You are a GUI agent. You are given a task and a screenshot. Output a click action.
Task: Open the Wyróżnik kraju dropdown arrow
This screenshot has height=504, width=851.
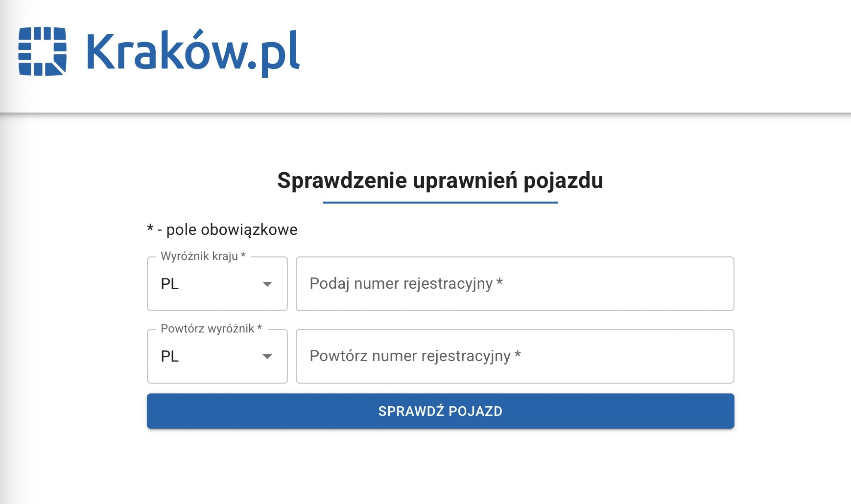click(x=267, y=284)
